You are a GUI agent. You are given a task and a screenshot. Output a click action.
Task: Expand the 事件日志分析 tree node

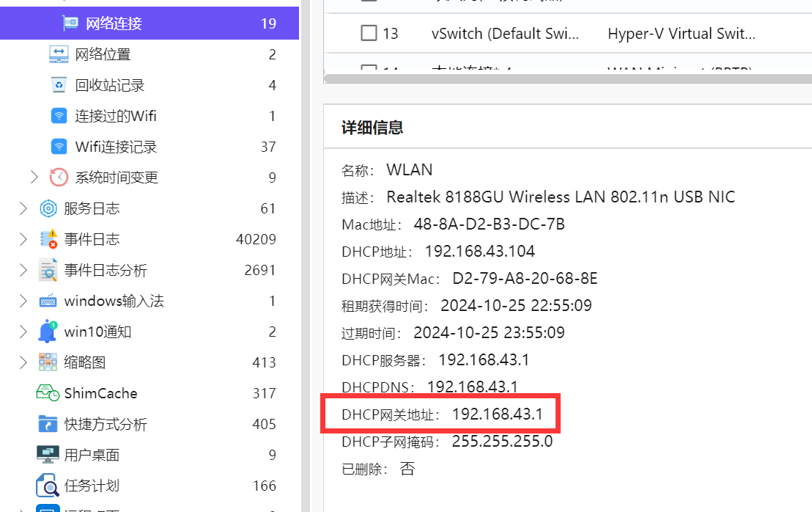[x=23, y=270]
